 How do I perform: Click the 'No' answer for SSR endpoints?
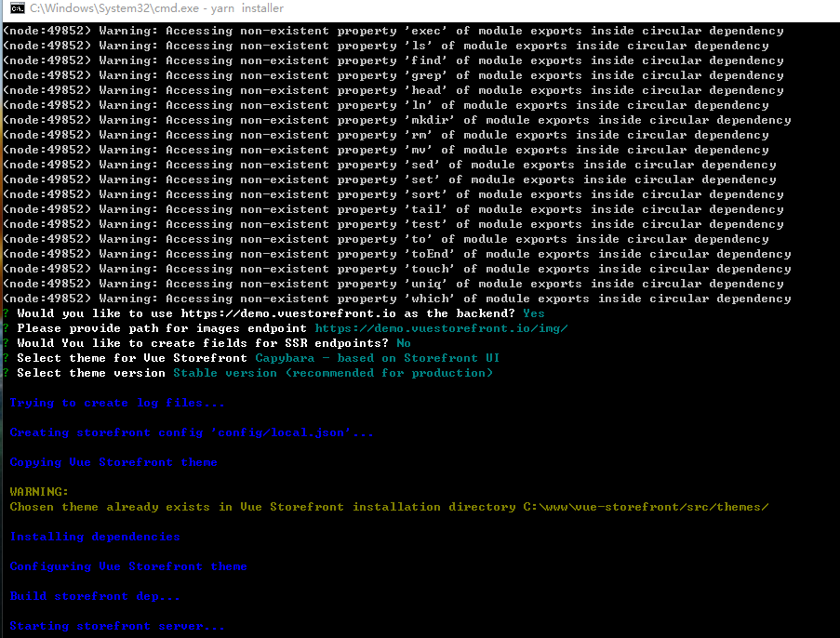click(x=404, y=343)
